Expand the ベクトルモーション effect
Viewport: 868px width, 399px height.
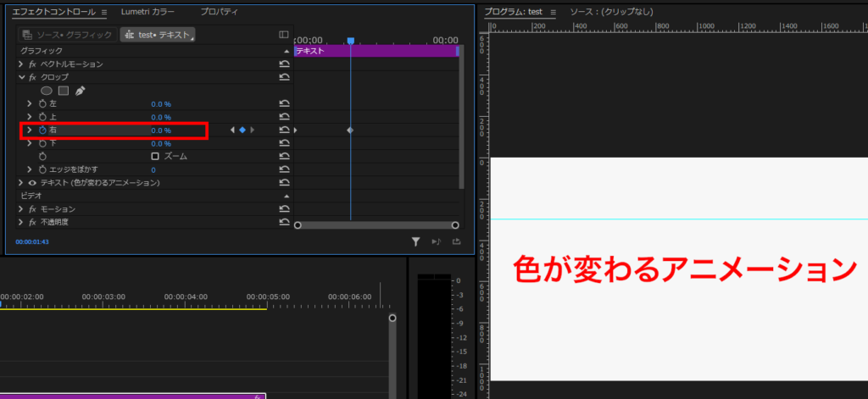coord(21,64)
